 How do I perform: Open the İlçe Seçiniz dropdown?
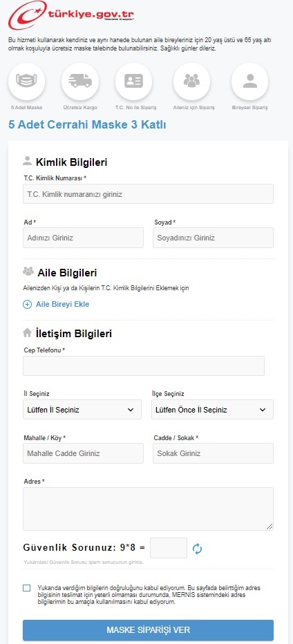coord(212,410)
